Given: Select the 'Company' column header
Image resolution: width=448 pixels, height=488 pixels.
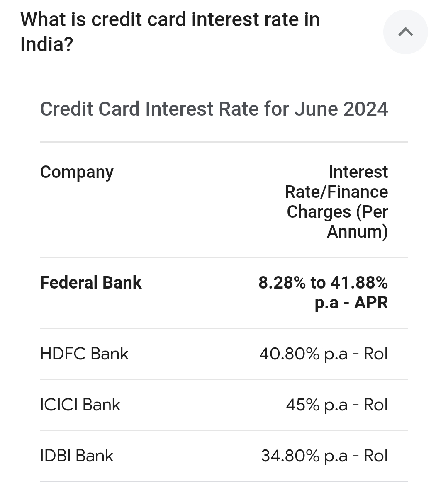Looking at the screenshot, I should pyautogui.click(x=77, y=172).
